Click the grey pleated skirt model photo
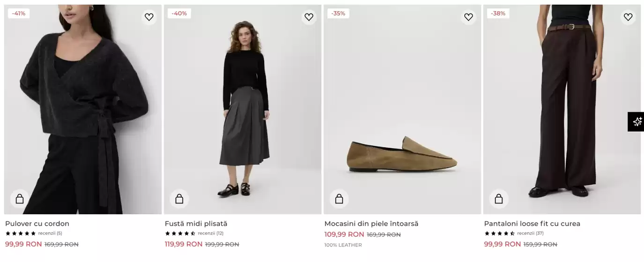 click(243, 108)
